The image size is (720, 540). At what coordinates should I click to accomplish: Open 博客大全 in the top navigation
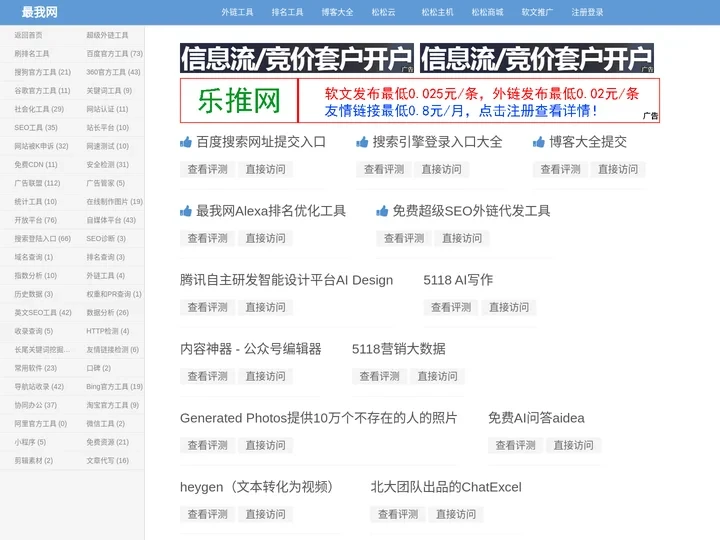pyautogui.click(x=338, y=12)
